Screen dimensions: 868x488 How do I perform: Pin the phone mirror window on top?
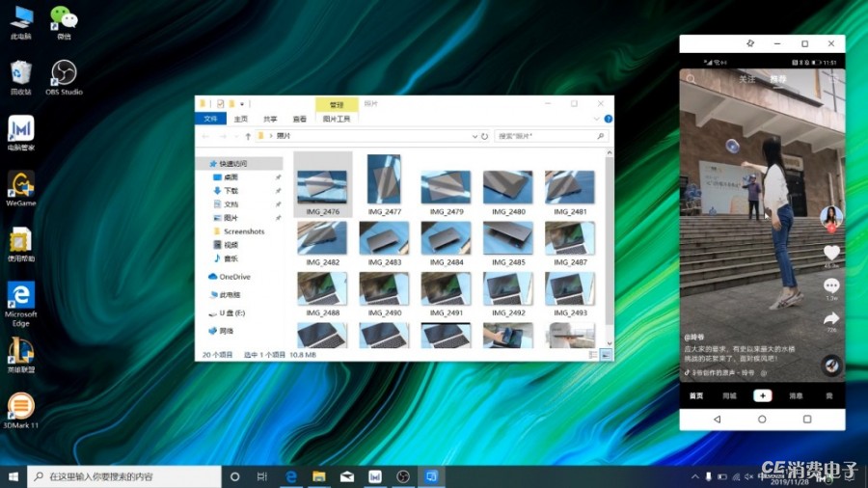[750, 43]
